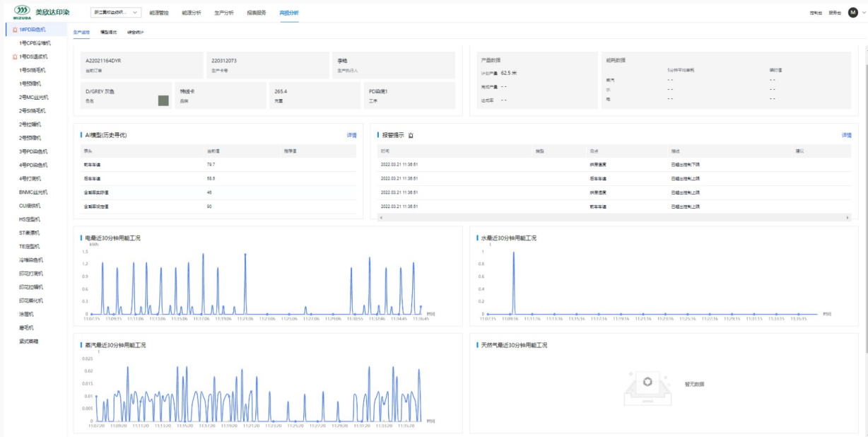Click the D/GREY gray color swatch
Image resolution: width=868 pixels, height=437 pixels.
(163, 100)
